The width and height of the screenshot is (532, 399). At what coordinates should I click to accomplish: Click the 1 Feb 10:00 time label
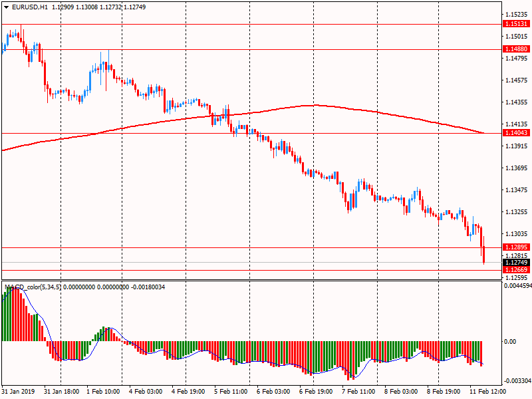pyautogui.click(x=103, y=391)
